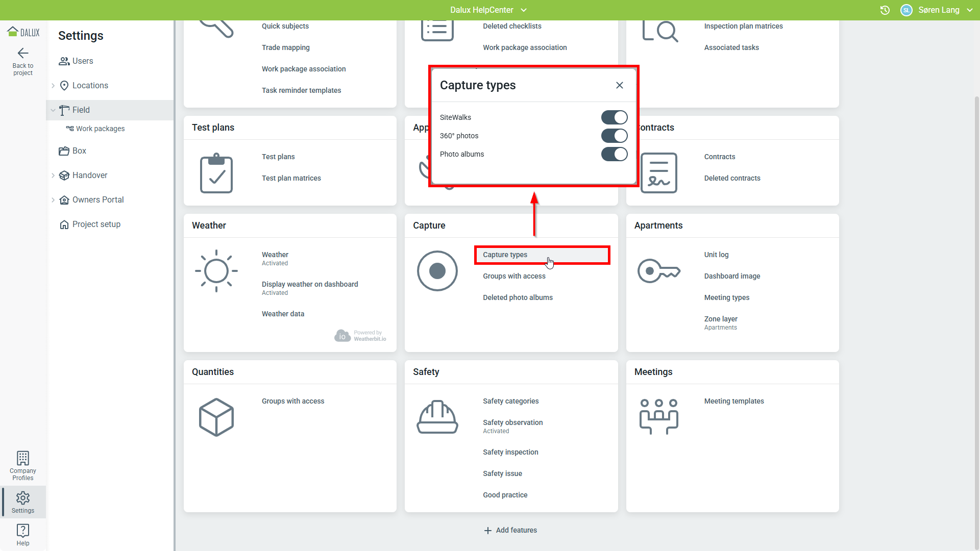This screenshot has width=980, height=551.
Task: Open history clock icon in top bar
Action: click(x=885, y=10)
